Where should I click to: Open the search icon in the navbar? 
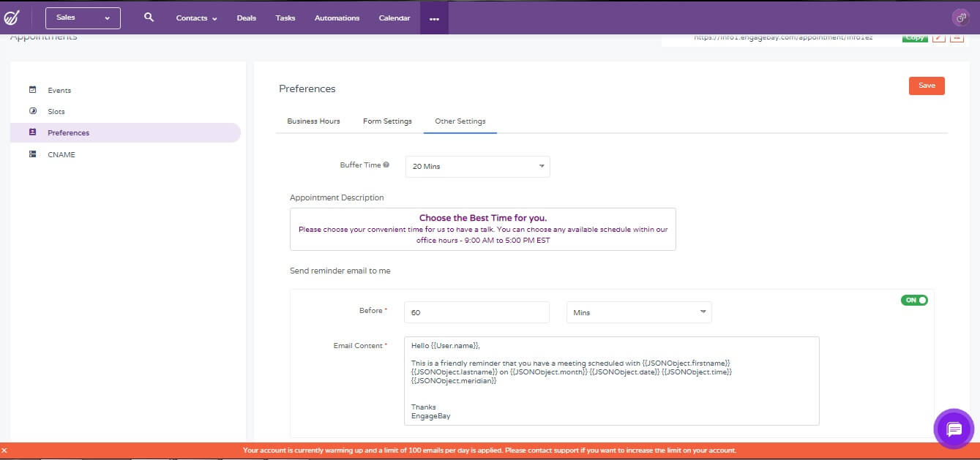149,17
